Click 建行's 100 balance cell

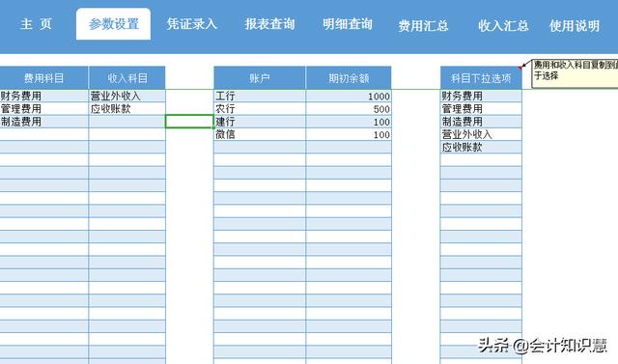pyautogui.click(x=349, y=122)
